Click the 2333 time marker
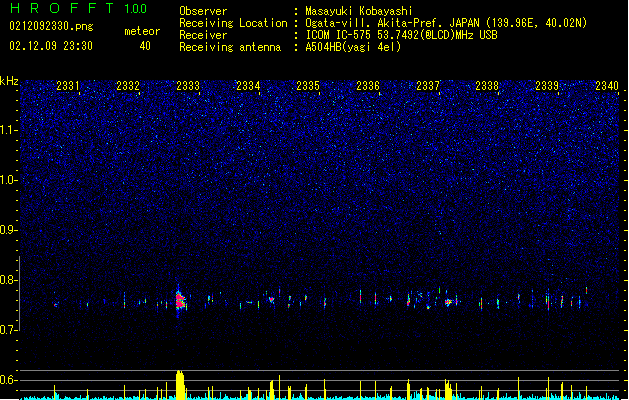Image resolution: width=629 pixels, height=400 pixels. 188,86
